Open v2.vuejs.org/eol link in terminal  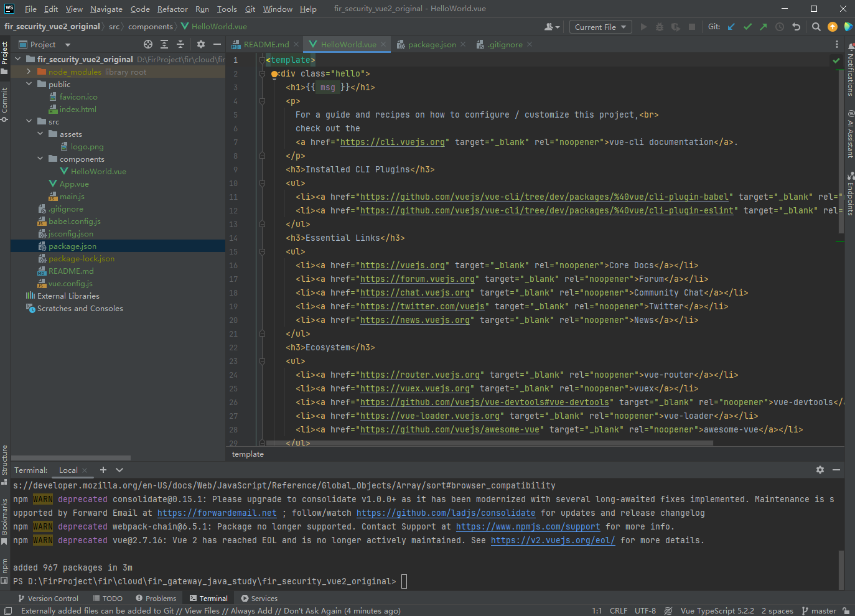click(553, 541)
